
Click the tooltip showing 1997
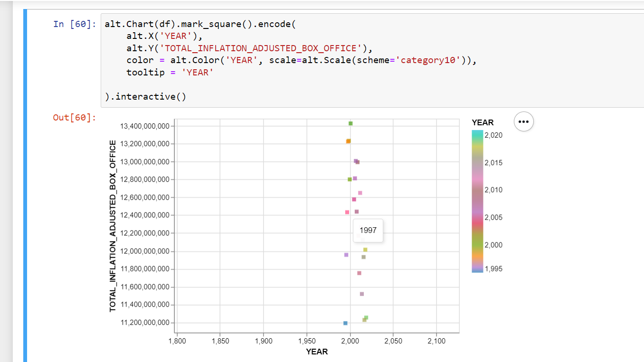tap(368, 231)
